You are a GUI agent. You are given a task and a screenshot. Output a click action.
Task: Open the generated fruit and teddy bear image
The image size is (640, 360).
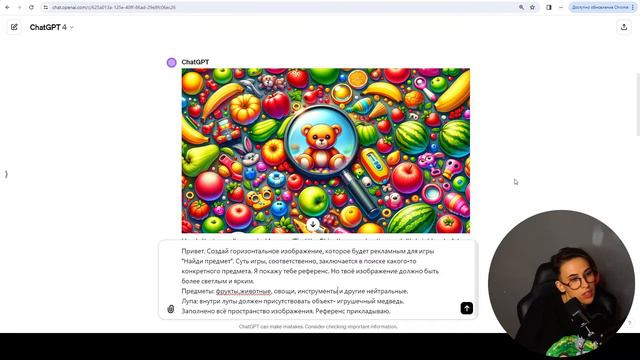point(326,151)
